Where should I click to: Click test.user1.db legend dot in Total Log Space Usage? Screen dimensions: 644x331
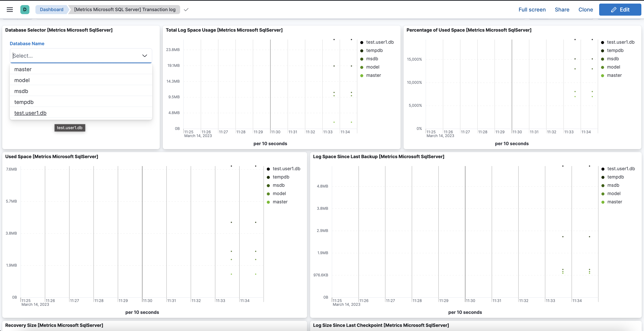[x=362, y=43]
